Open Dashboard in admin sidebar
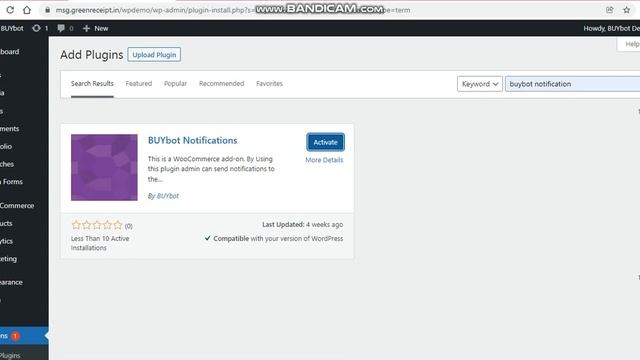 pos(10,52)
